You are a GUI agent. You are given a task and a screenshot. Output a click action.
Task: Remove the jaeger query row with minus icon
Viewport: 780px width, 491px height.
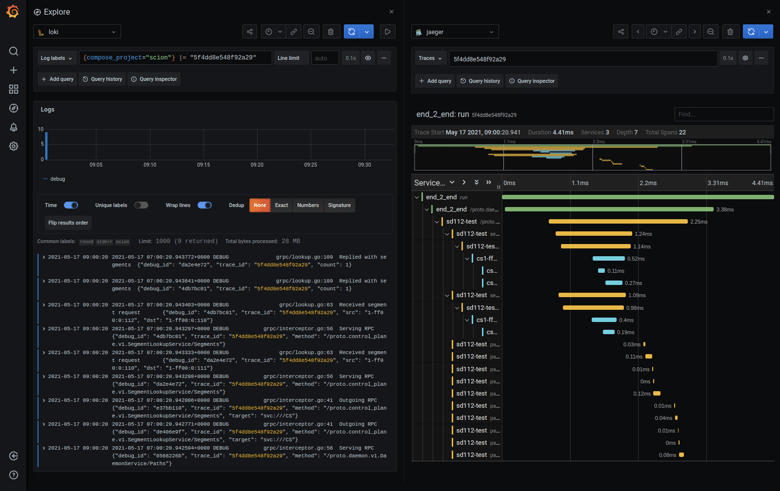pos(761,58)
